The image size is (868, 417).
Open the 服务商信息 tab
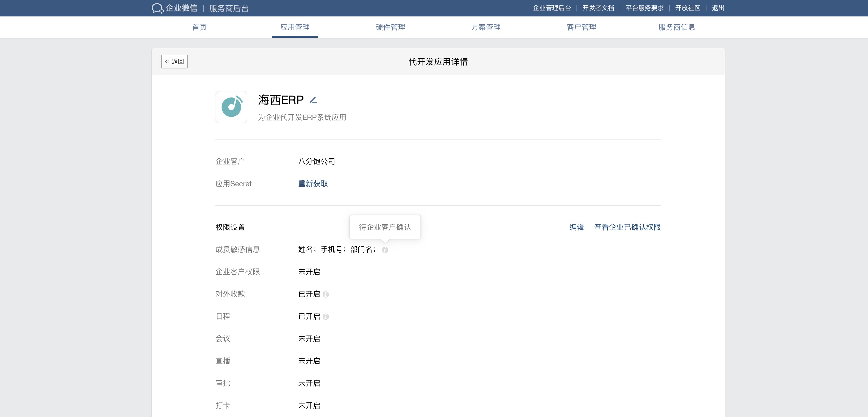[x=677, y=27]
